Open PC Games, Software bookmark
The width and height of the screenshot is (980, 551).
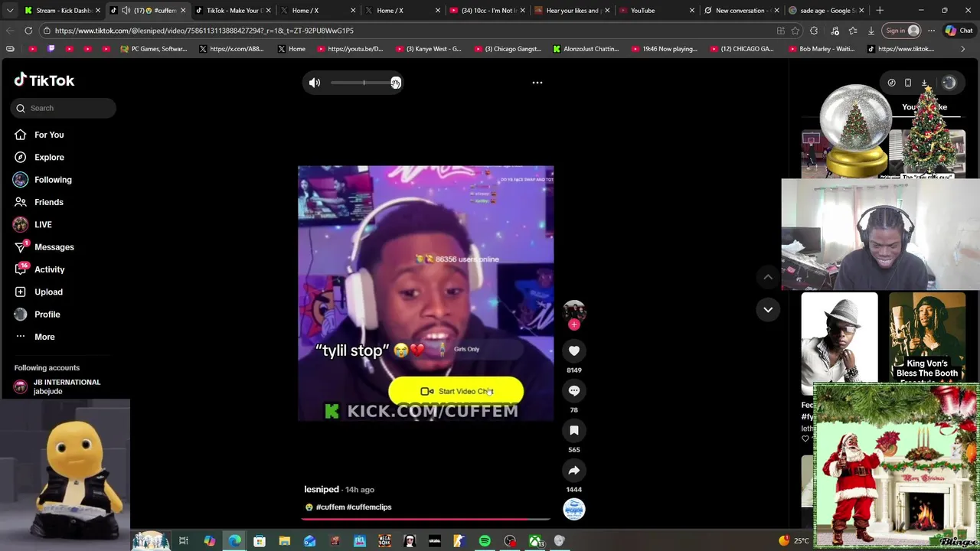coord(153,49)
